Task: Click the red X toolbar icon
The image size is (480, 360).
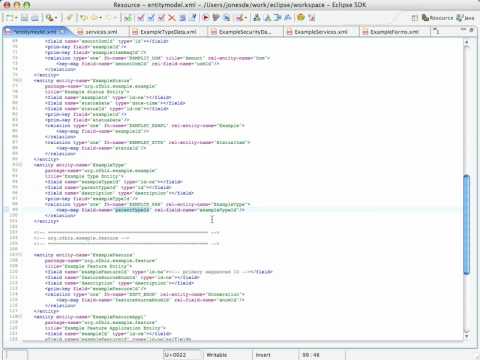Action: coord(172,18)
